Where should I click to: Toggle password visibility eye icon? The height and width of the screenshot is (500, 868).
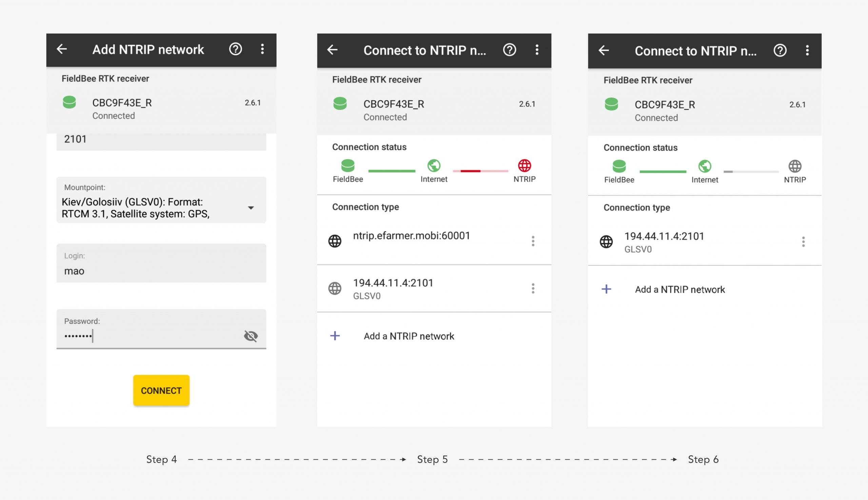(250, 335)
